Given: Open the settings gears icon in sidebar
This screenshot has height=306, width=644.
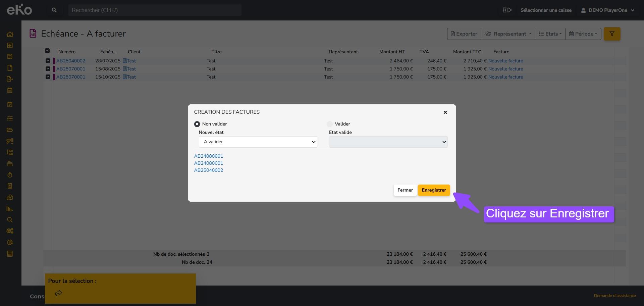Looking at the screenshot, I should tap(10, 231).
